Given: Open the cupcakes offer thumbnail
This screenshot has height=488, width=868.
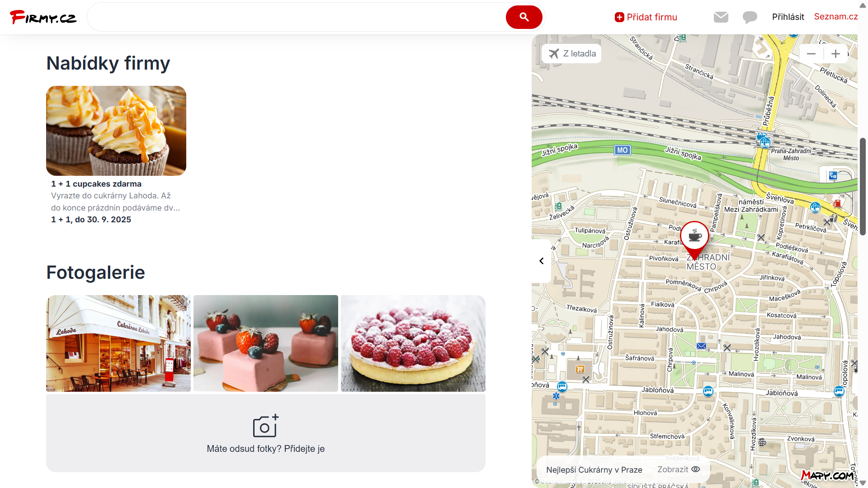Looking at the screenshot, I should [116, 131].
